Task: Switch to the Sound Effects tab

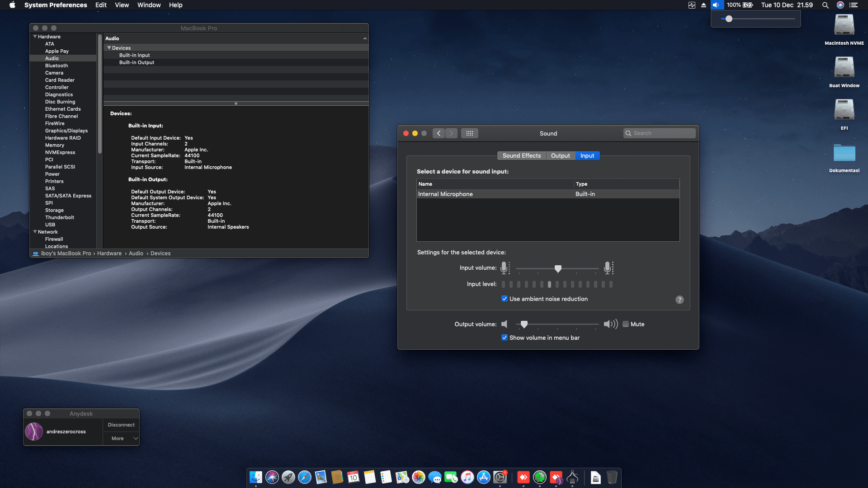Action: point(522,155)
